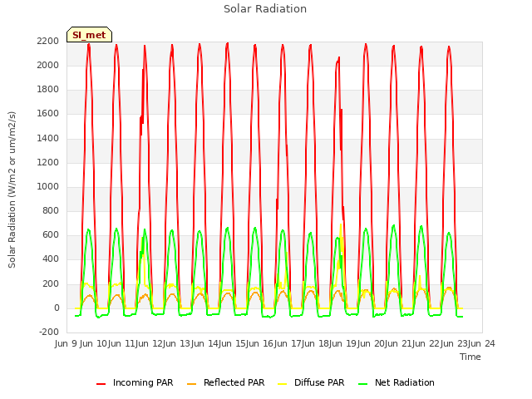Click the 1600 y-axis tick value
This screenshot has height=399, width=532.
click(48, 114)
